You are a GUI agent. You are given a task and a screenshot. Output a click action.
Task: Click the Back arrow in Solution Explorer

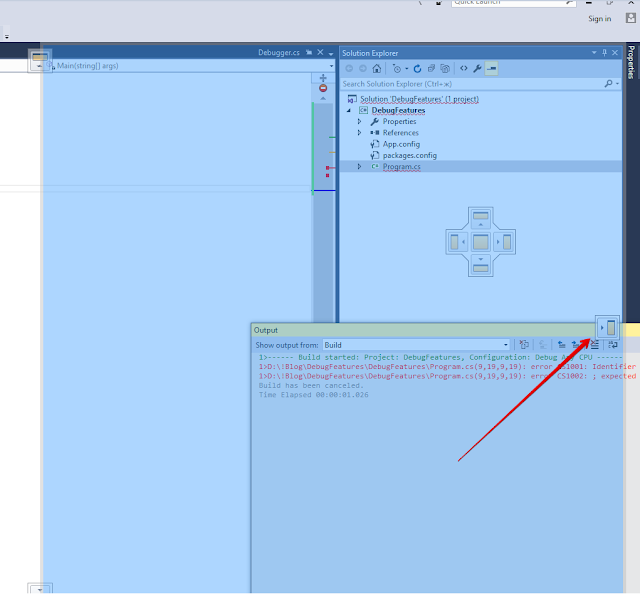click(349, 69)
